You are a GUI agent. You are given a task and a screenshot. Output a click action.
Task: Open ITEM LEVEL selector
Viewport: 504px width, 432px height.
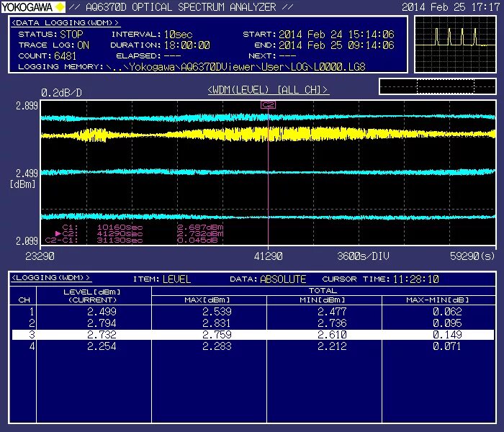pyautogui.click(x=176, y=279)
